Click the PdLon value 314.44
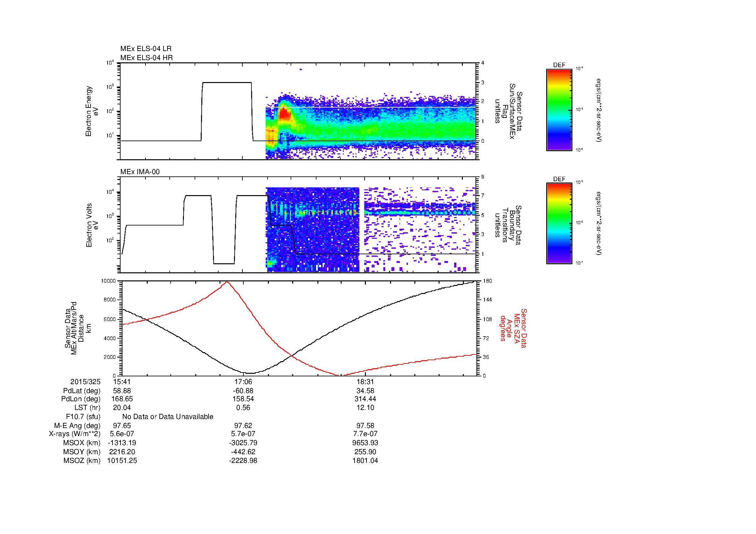 tap(365, 399)
